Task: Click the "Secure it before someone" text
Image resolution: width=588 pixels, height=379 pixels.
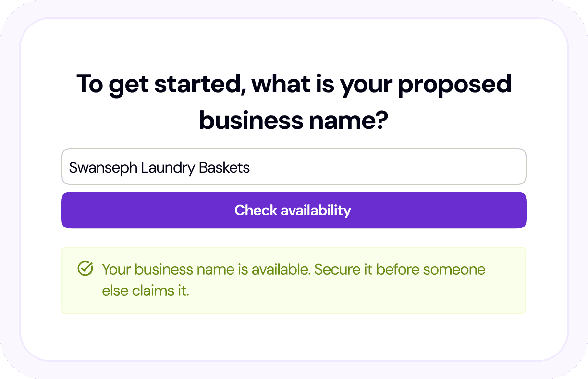Action: [x=400, y=269]
